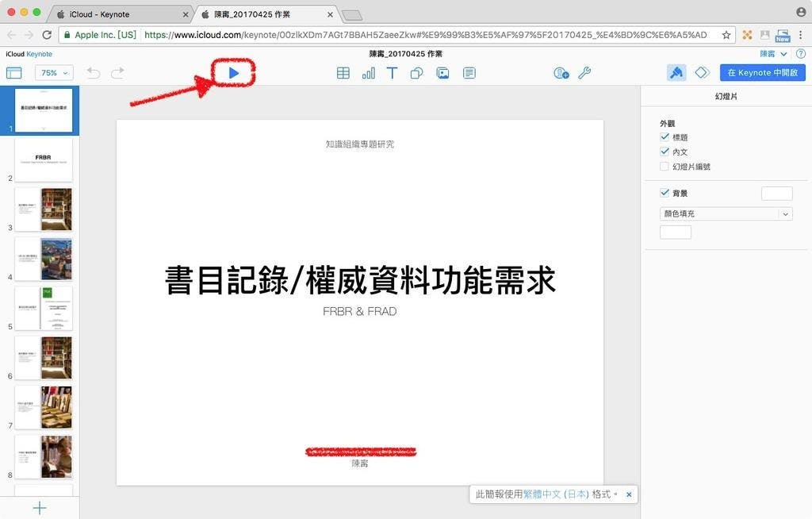Open the 75% zoom dropdown
Viewport: 812px width, 519px height.
point(54,73)
